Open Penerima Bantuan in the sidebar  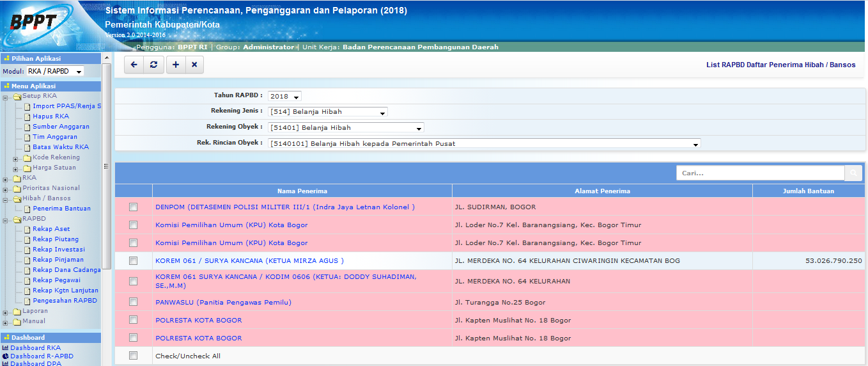(x=61, y=209)
